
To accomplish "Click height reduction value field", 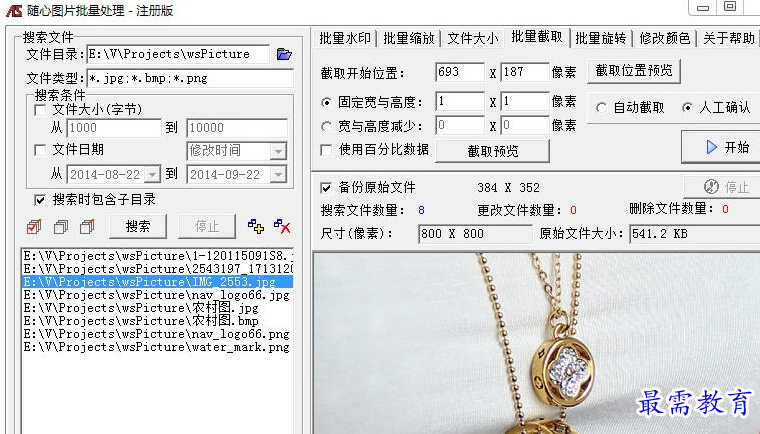I will click(x=525, y=126).
